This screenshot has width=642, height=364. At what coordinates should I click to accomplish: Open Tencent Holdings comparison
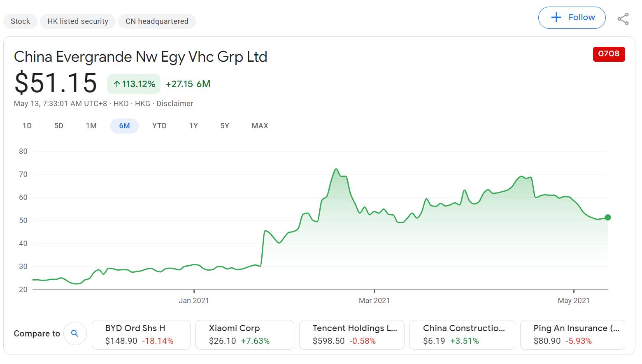pyautogui.click(x=352, y=334)
